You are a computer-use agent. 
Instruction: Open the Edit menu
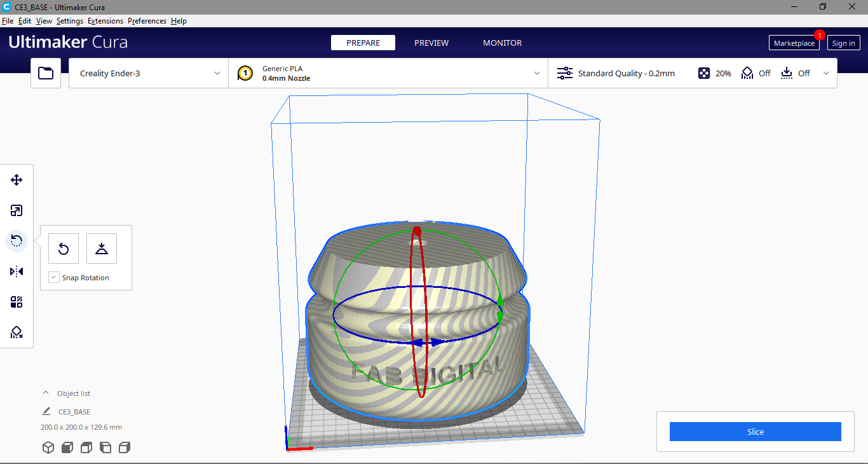[25, 21]
